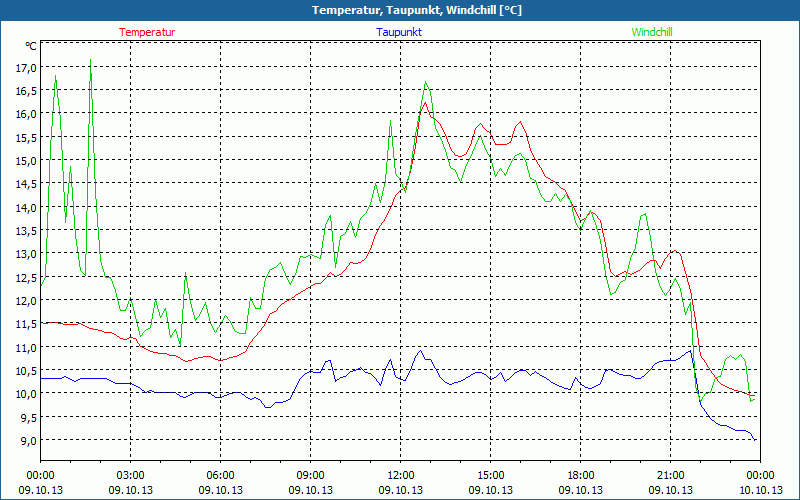Viewport: 800px width, 500px height.
Task: Click the 13,0 y-axis value
Action: pyautogui.click(x=27, y=254)
